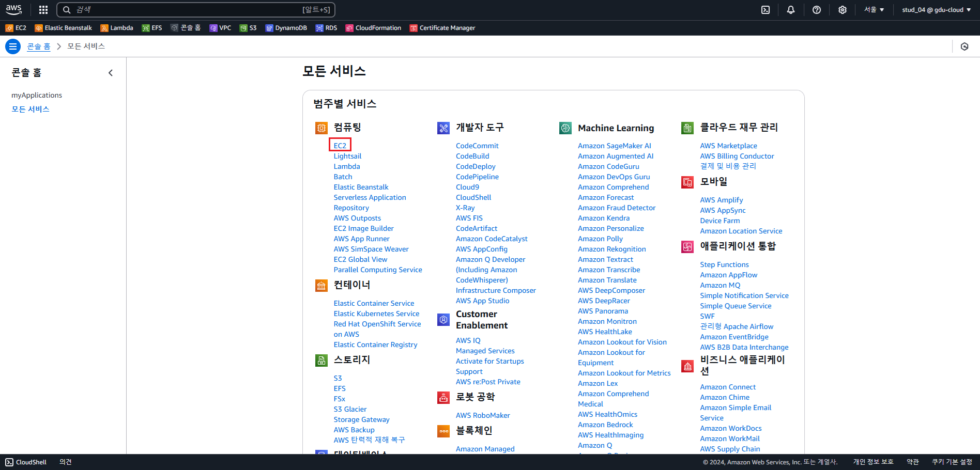Select myApplications in the side navigation
Image resolution: width=980 pixels, height=470 pixels.
[37, 95]
